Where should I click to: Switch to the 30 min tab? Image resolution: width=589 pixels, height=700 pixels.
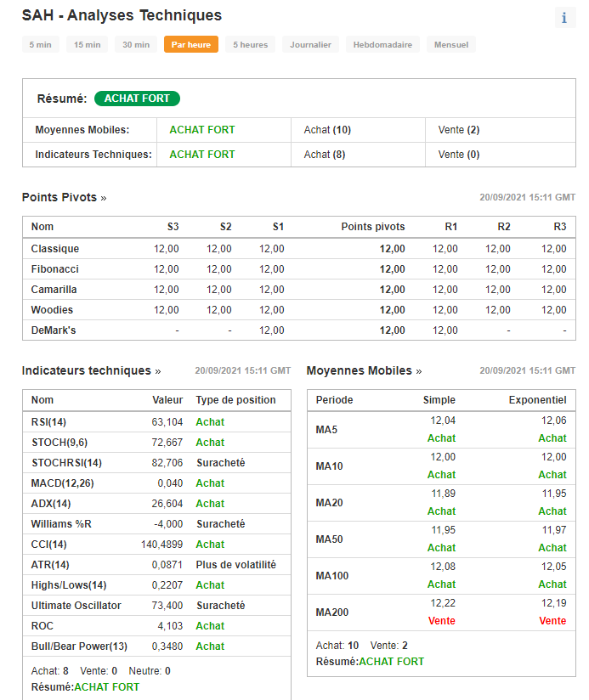(136, 45)
